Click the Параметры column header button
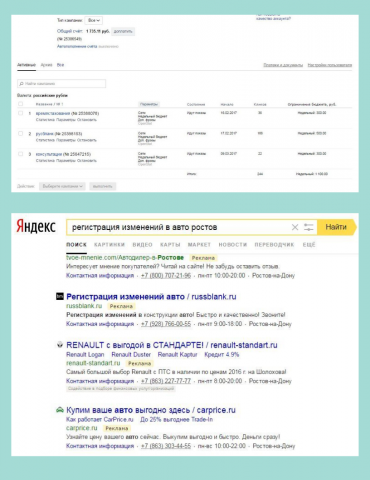The image size is (370, 480). pyautogui.click(x=149, y=104)
